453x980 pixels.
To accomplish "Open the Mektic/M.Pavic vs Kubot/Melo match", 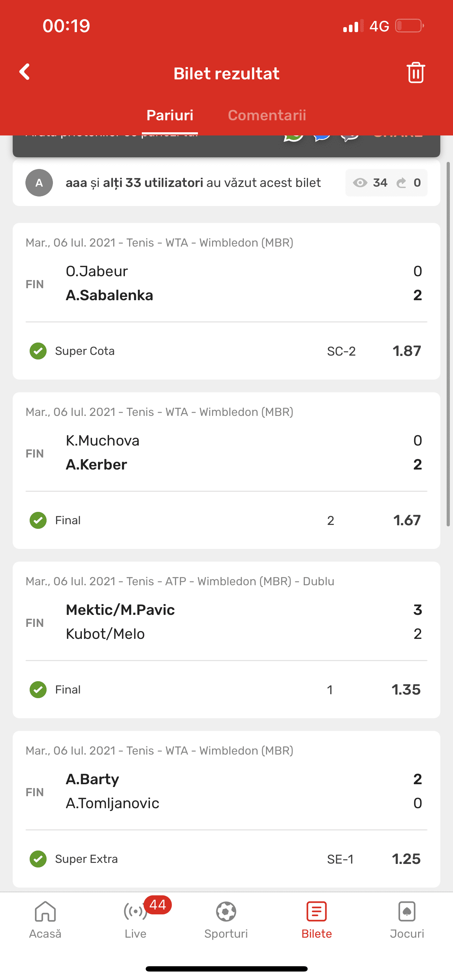I will [226, 622].
